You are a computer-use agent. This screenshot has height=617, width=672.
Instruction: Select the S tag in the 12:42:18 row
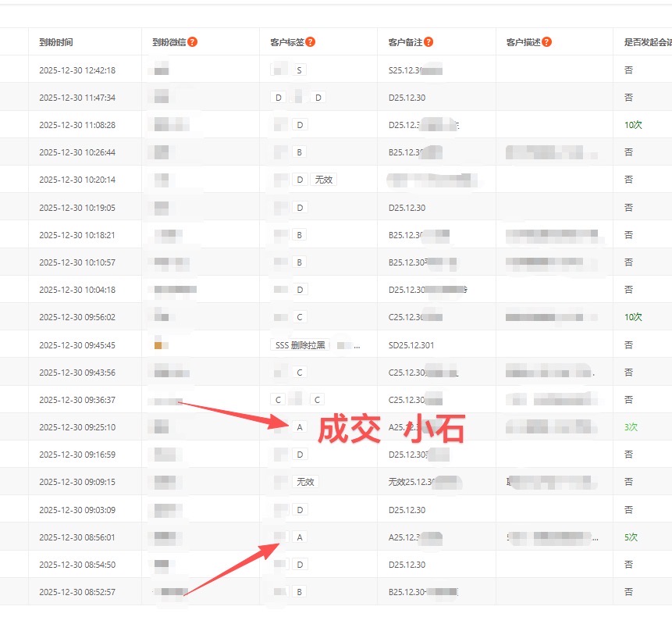300,70
